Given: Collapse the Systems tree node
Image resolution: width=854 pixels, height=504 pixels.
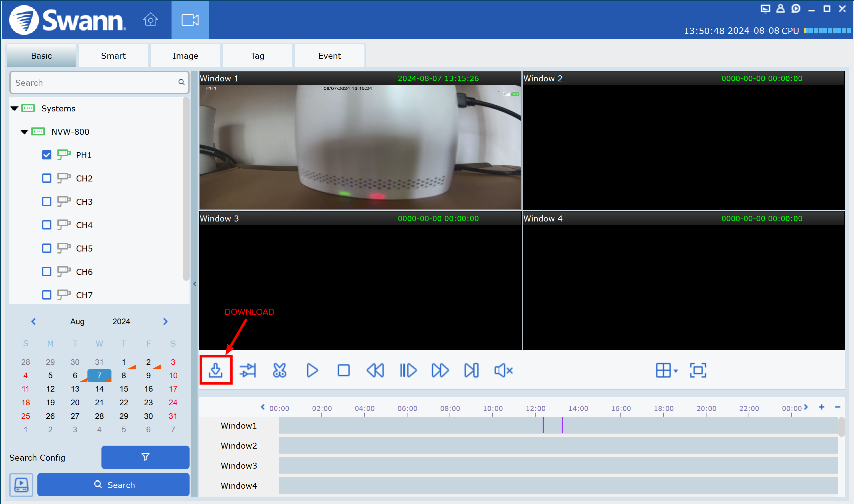Looking at the screenshot, I should tap(14, 109).
